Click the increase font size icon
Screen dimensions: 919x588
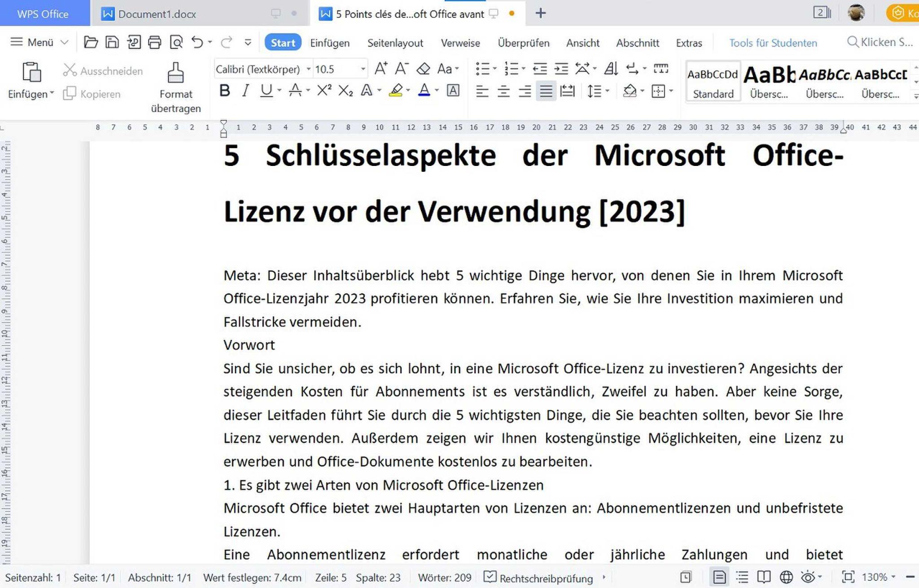point(381,69)
